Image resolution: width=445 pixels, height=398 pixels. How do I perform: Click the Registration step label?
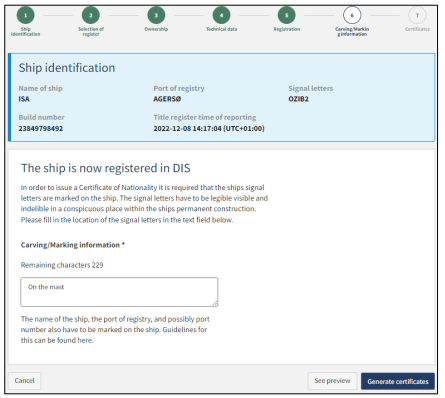[287, 29]
